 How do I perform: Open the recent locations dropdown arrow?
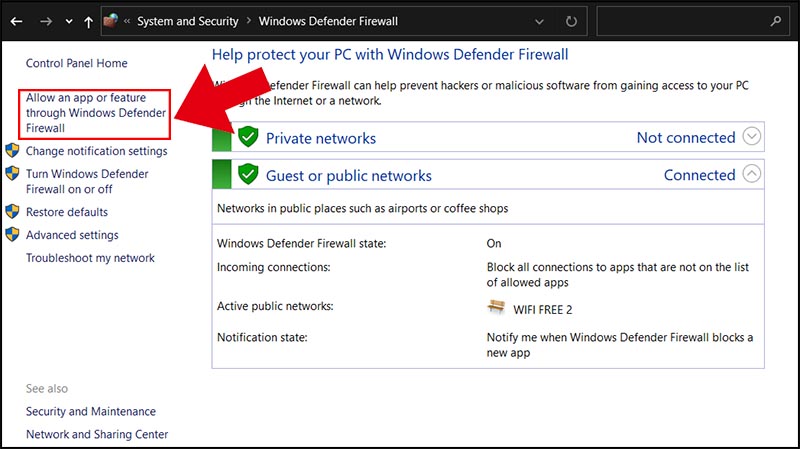69,22
